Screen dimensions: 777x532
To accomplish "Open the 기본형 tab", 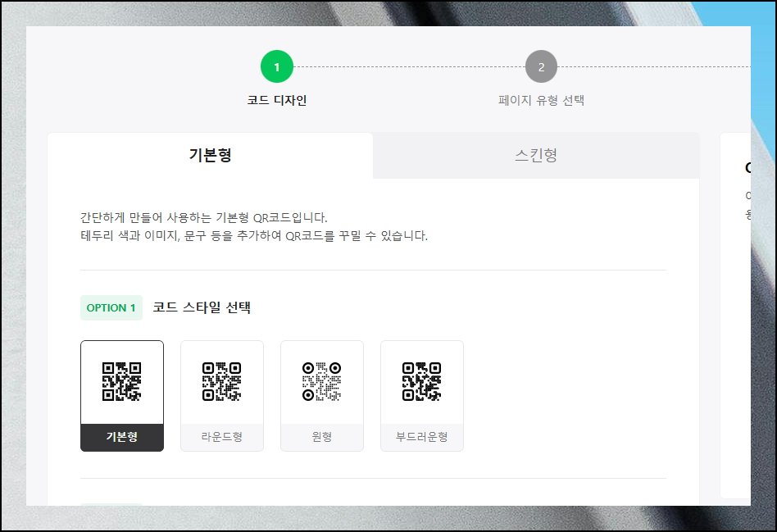I will click(x=210, y=155).
